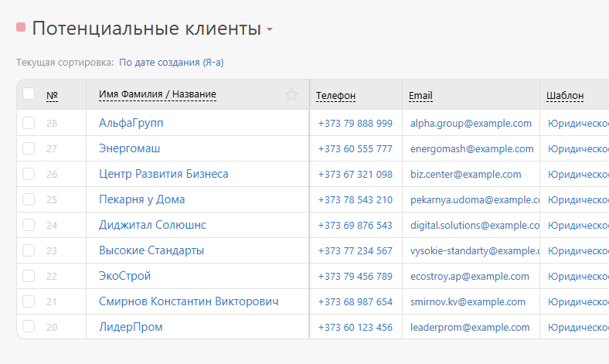Click the pink square next to the page title
609x364 pixels.
[x=21, y=27]
